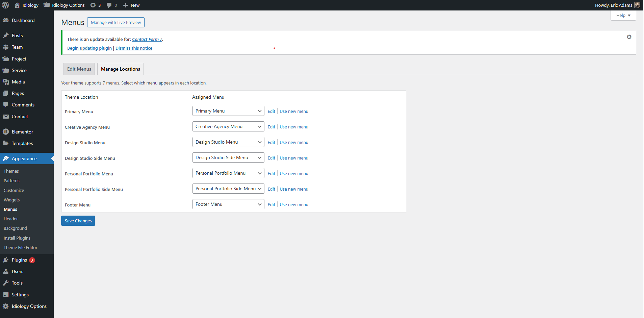Click Eric Adams profile avatar
Screen dimensions: 644x318
click(x=637, y=5)
